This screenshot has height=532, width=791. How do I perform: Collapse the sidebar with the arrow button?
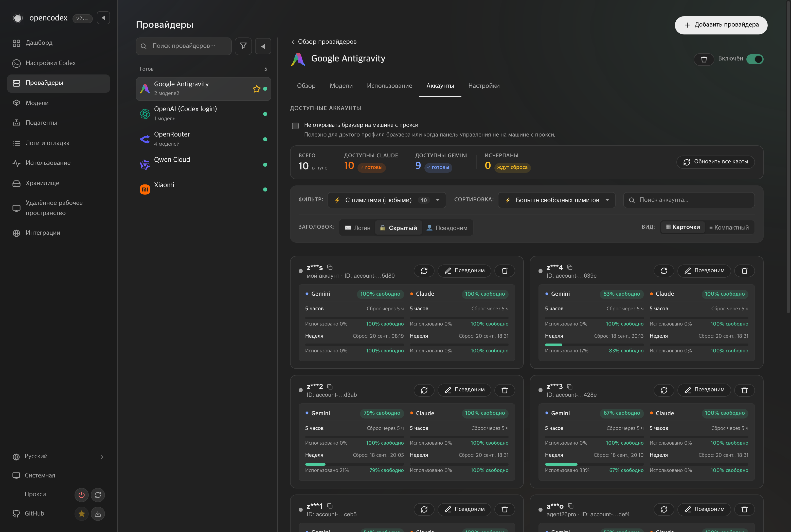103,18
